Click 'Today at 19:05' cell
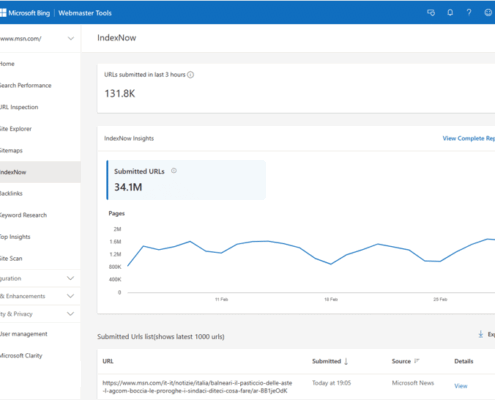The image size is (495, 400). click(x=331, y=383)
